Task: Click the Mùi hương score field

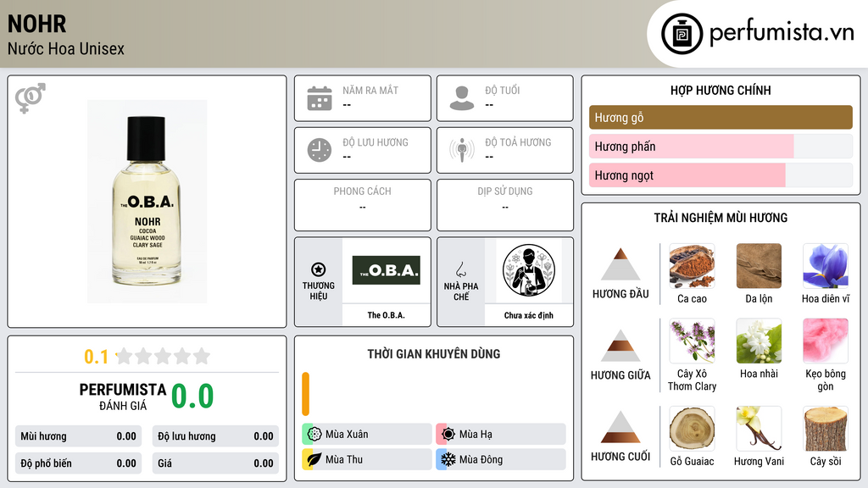Action: coord(79,436)
